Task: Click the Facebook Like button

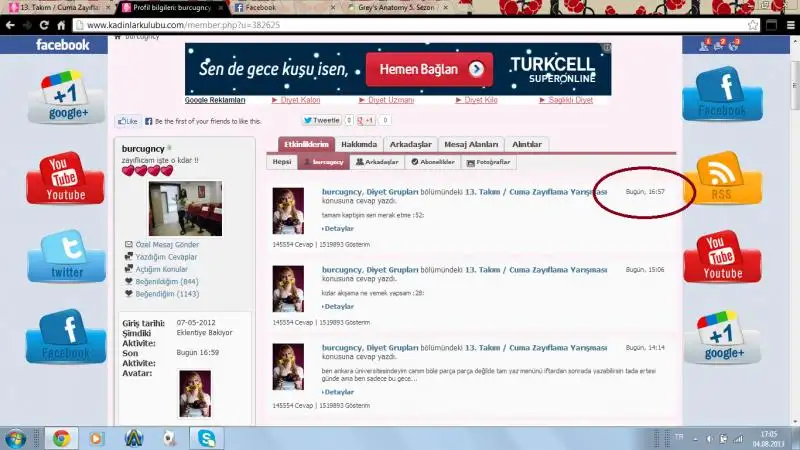Action: (128, 121)
